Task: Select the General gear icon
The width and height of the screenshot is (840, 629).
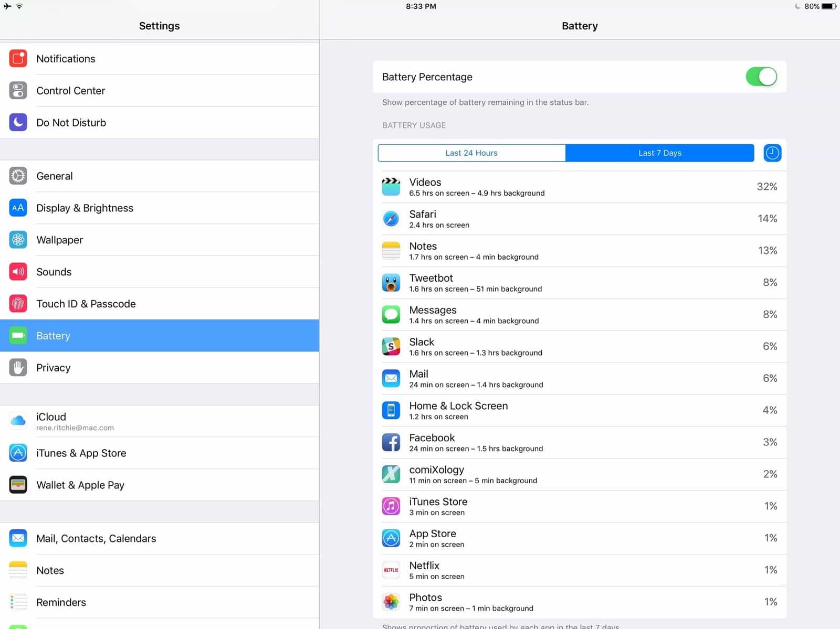Action: 18,176
